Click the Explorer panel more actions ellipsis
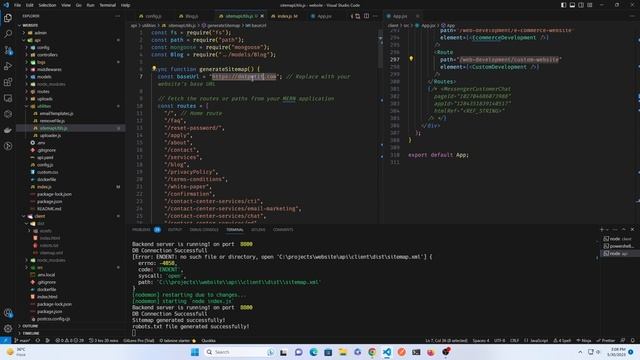Screen dimensions: 640x360 118,16
